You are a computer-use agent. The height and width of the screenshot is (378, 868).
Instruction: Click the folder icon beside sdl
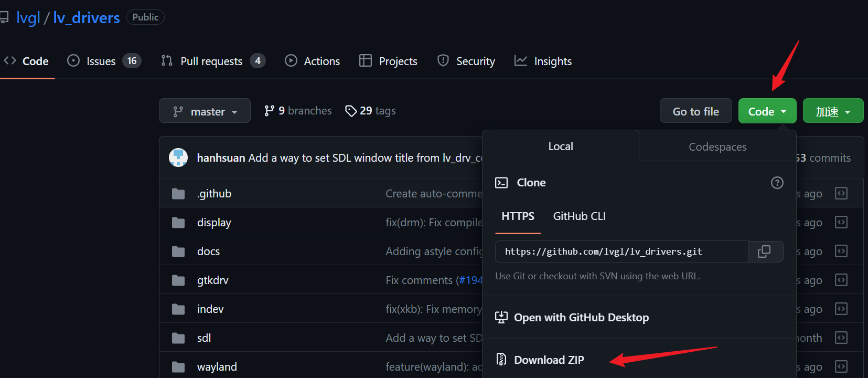178,338
